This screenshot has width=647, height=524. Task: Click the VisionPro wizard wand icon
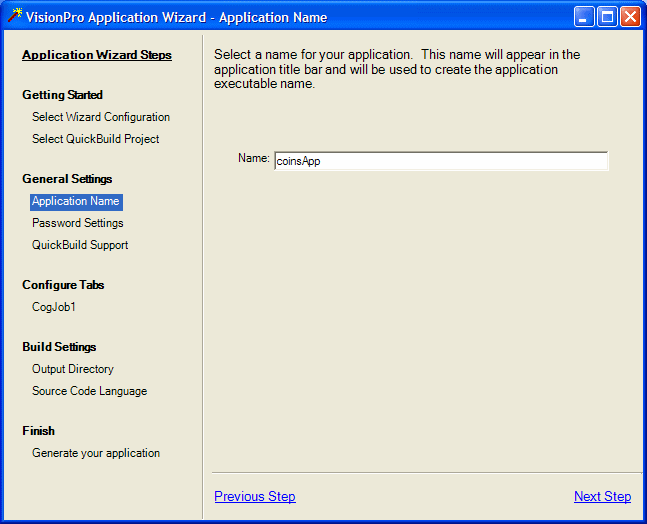[14, 16]
